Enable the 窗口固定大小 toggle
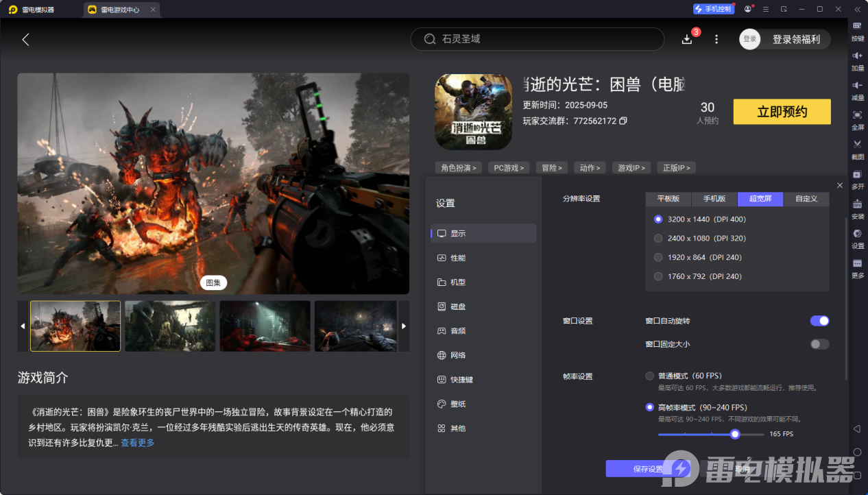The width and height of the screenshot is (868, 495). coord(819,344)
